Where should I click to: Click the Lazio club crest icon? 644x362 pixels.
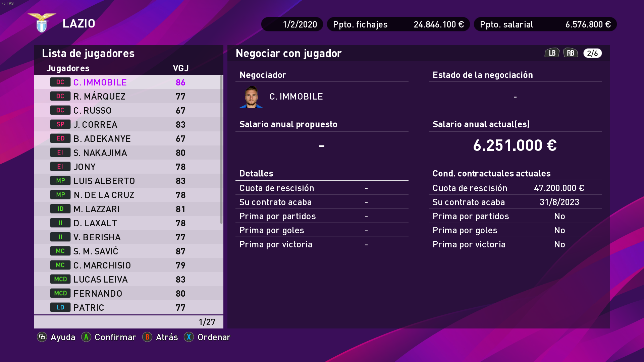pos(42,23)
